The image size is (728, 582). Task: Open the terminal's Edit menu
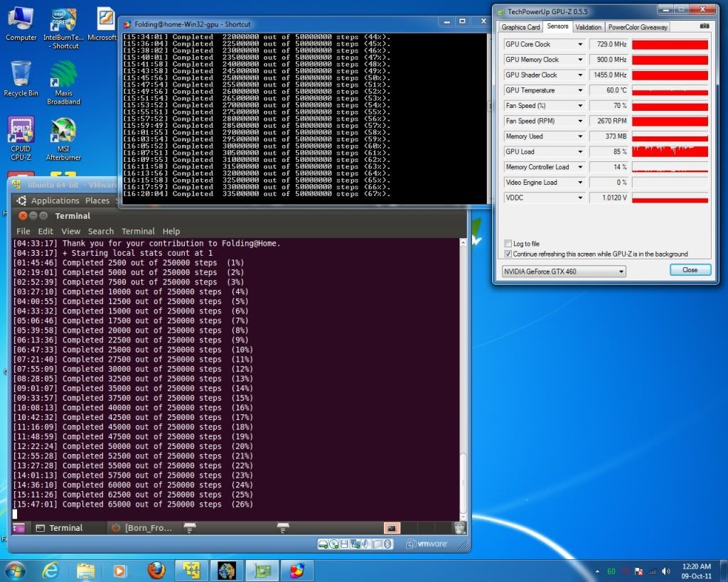tap(45, 231)
